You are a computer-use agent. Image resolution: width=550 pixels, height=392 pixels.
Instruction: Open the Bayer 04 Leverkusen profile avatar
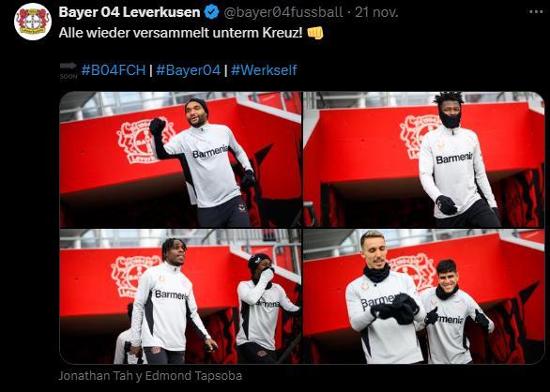pyautogui.click(x=33, y=22)
